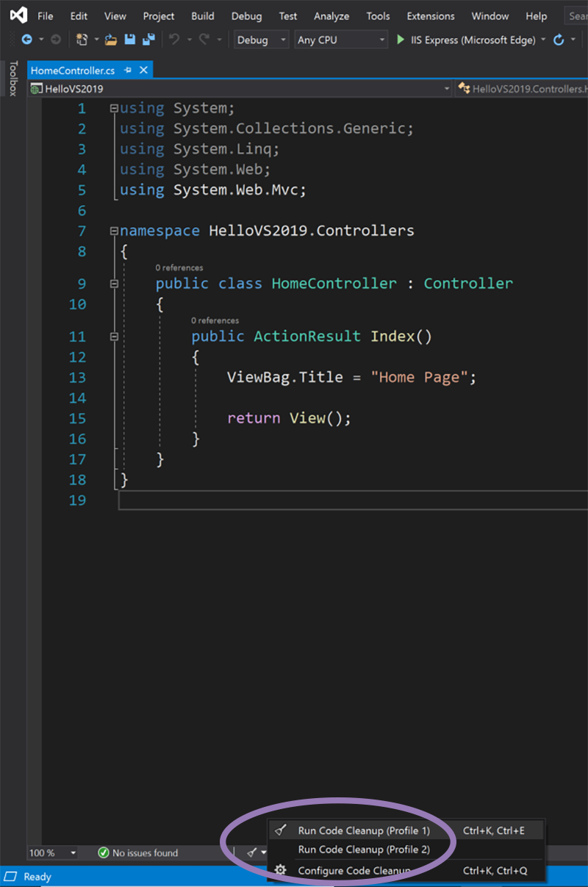Open the Toolbox side panel
This screenshot has height=887, width=588.
(12, 79)
